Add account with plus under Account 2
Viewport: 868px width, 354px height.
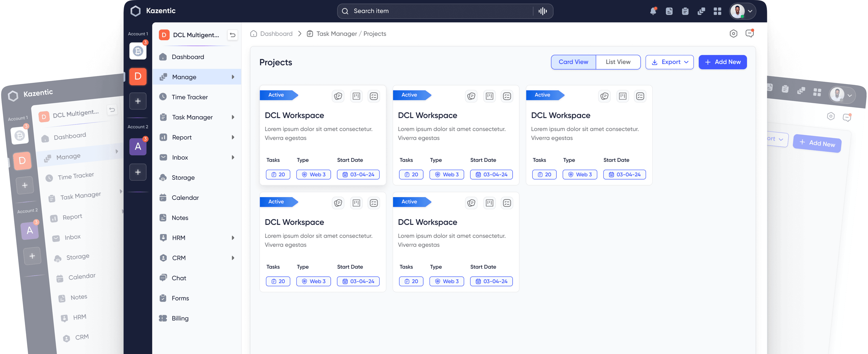[x=138, y=172]
